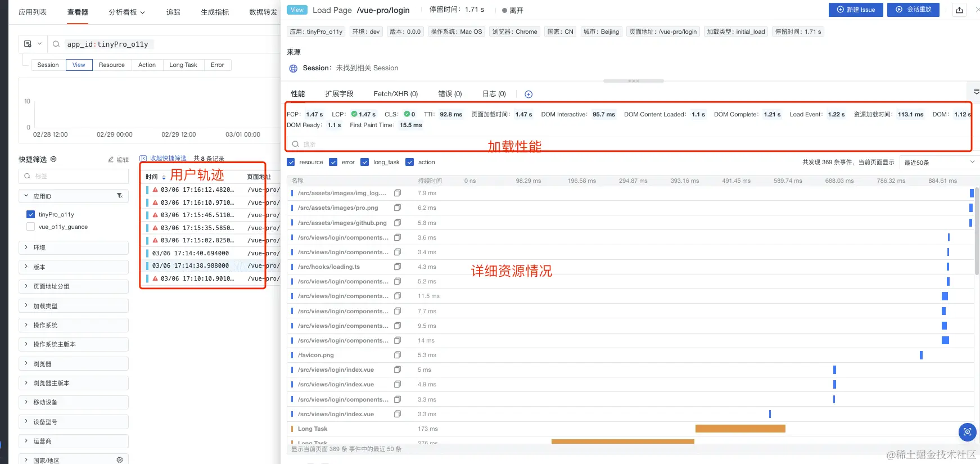Image resolution: width=980 pixels, height=464 pixels.
Task: Click the 编辑 quick filter link
Action: (x=123, y=160)
